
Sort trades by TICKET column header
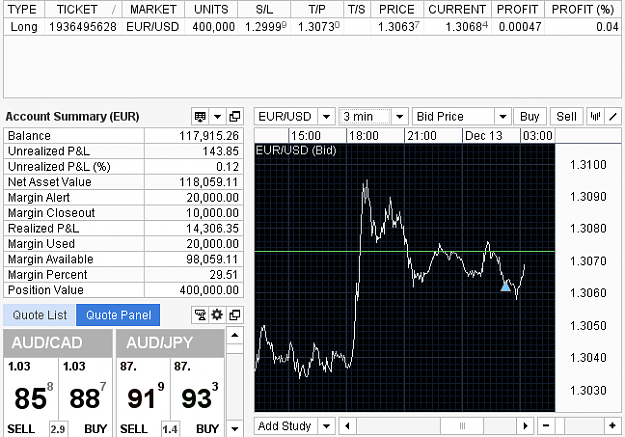point(83,9)
